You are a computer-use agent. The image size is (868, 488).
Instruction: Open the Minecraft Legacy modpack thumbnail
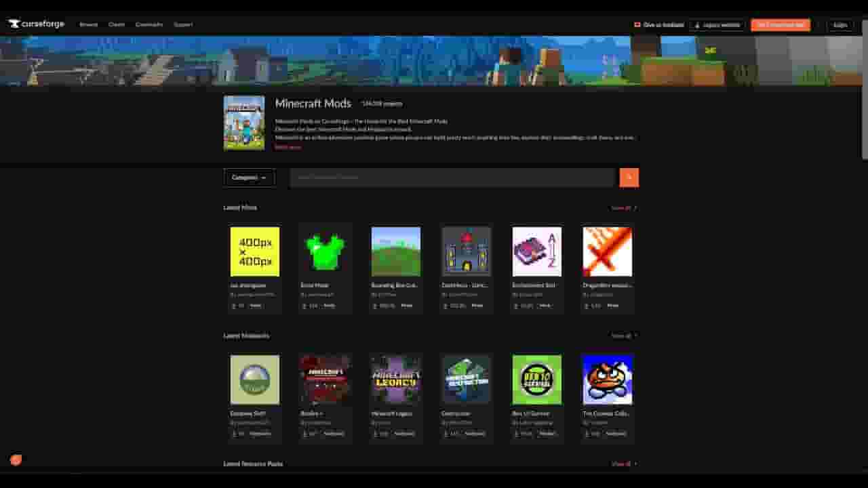[x=396, y=380]
